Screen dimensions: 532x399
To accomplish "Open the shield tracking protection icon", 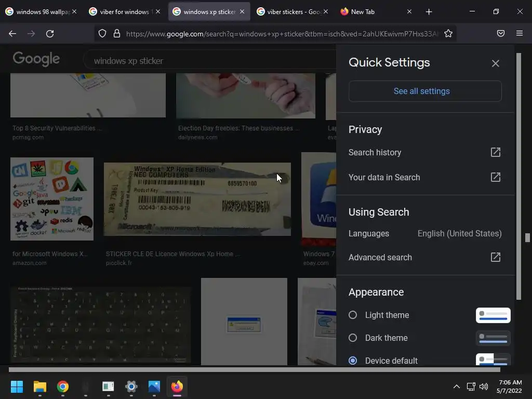I will [x=102, y=33].
